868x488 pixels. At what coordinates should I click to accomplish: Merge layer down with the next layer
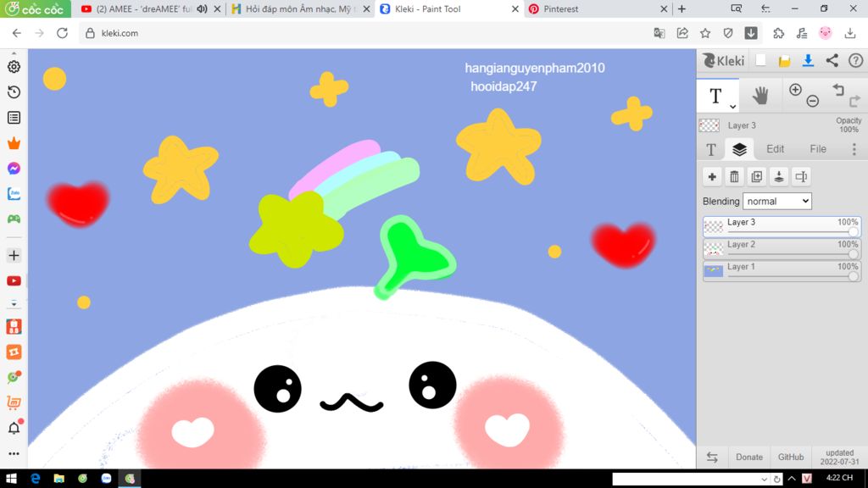click(x=779, y=176)
